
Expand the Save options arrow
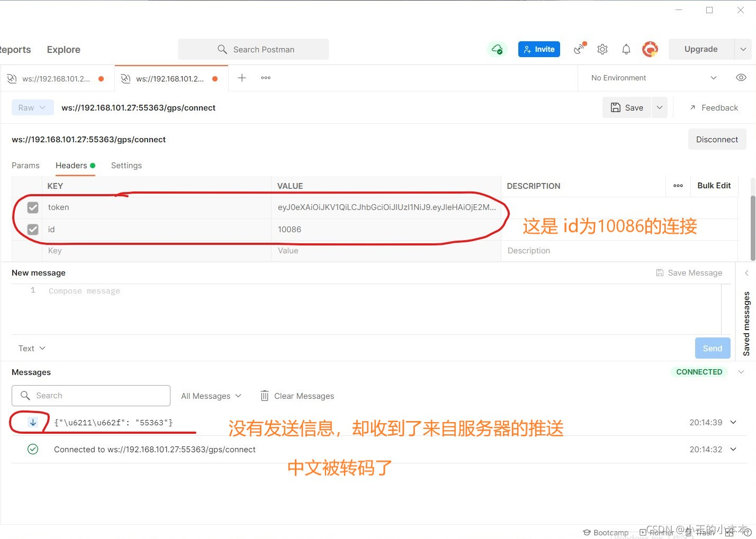[660, 107]
